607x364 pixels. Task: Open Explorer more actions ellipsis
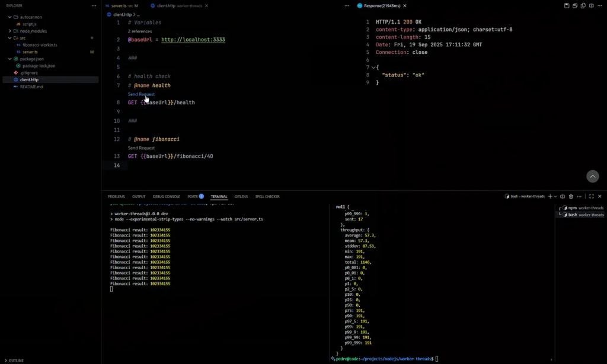(x=94, y=5)
